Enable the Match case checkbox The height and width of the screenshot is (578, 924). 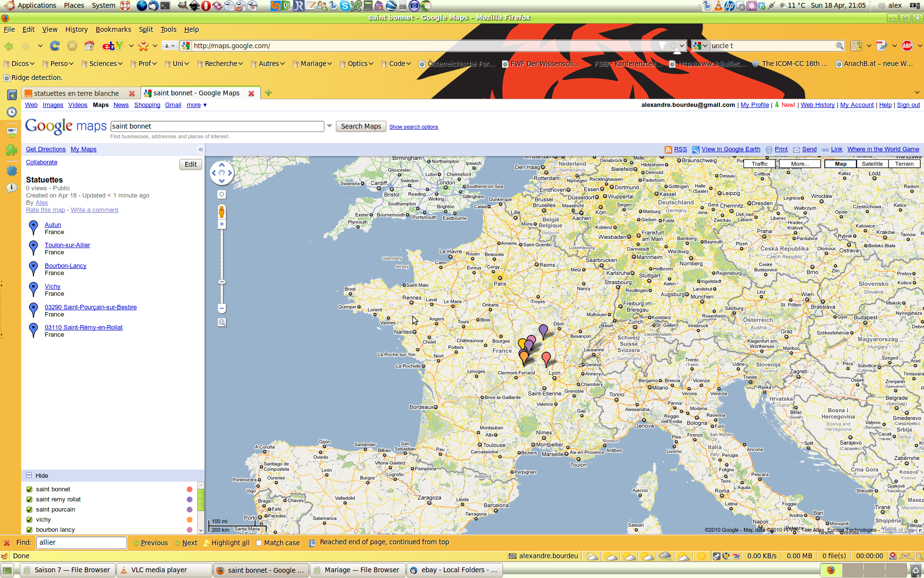coord(259,543)
